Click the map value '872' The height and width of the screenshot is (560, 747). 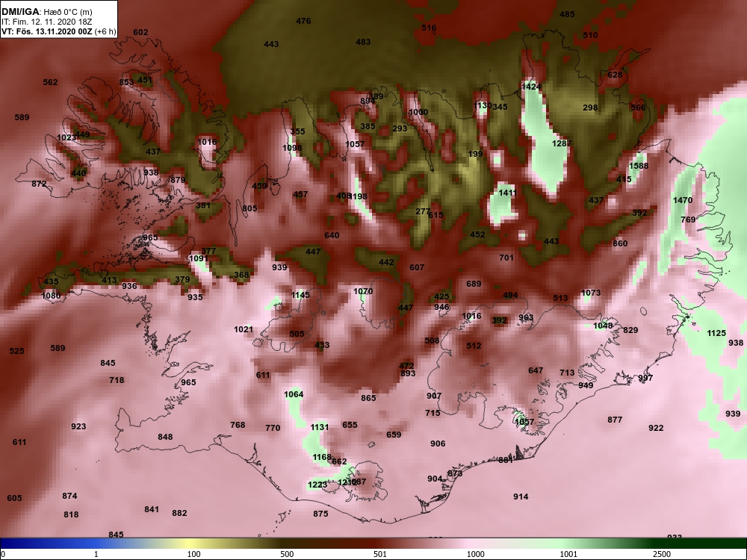39,184
